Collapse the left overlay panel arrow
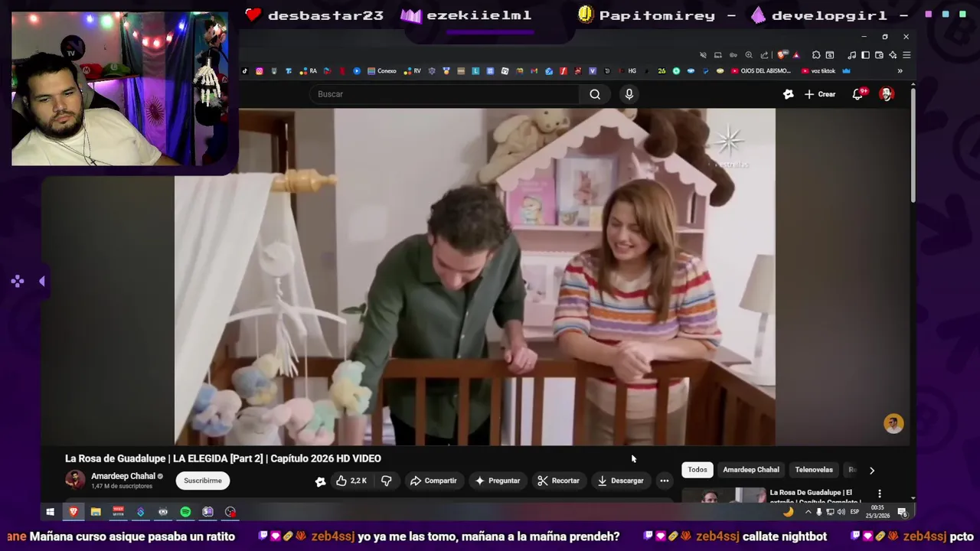The height and width of the screenshot is (551, 980). point(42,282)
